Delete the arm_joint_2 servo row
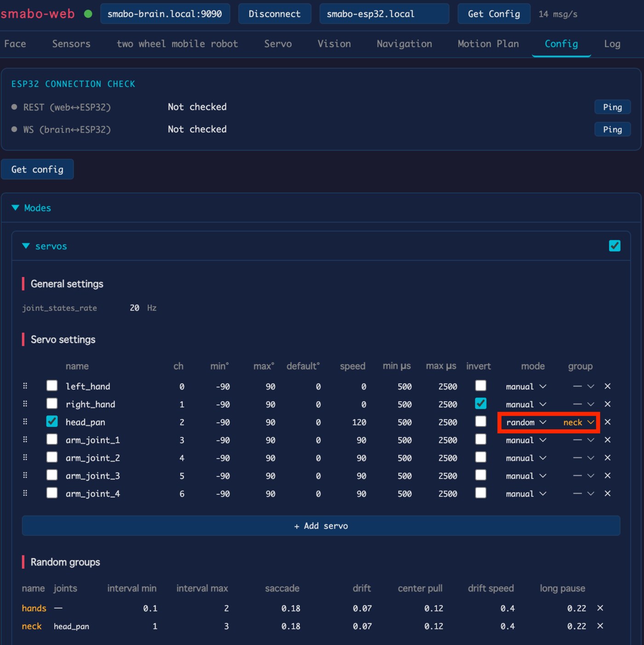Image resolution: width=644 pixels, height=645 pixels. [x=607, y=458]
